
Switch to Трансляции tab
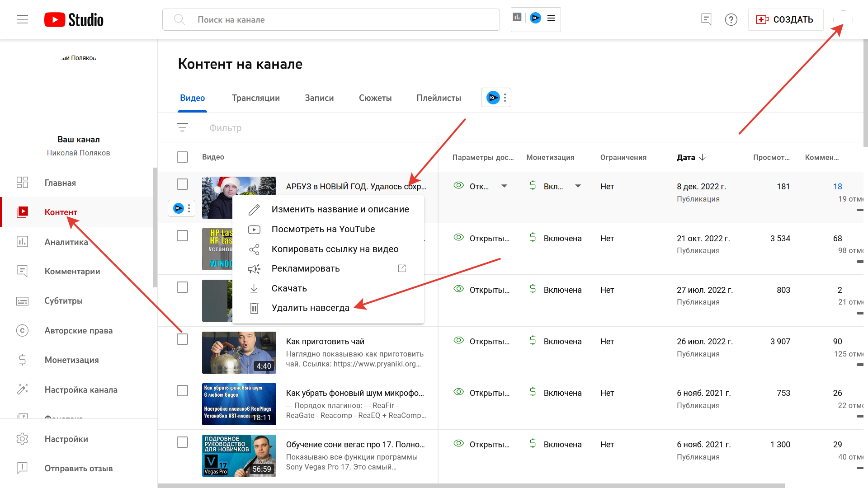pos(255,97)
